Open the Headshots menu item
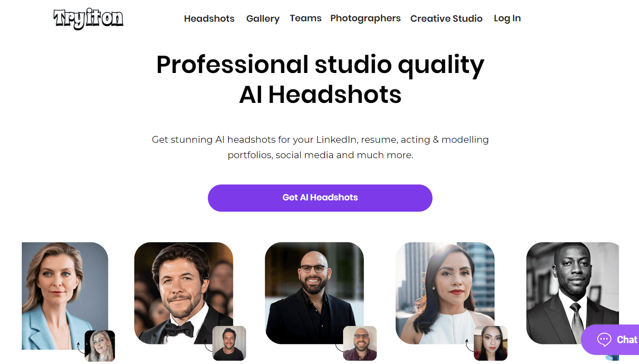This screenshot has width=639, height=364. 209,19
